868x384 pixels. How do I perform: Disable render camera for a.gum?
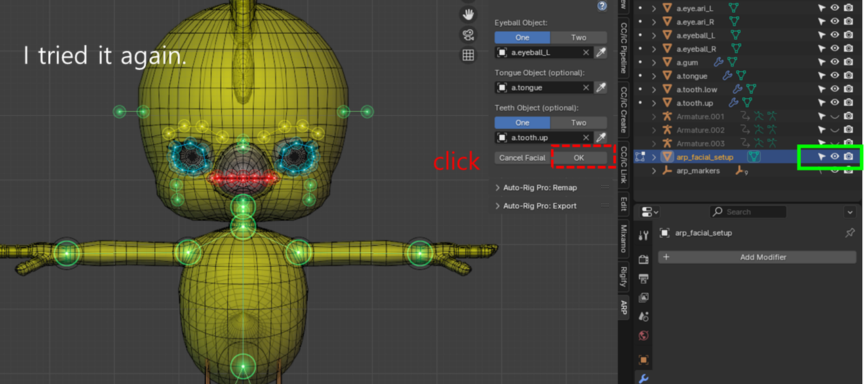click(x=848, y=62)
